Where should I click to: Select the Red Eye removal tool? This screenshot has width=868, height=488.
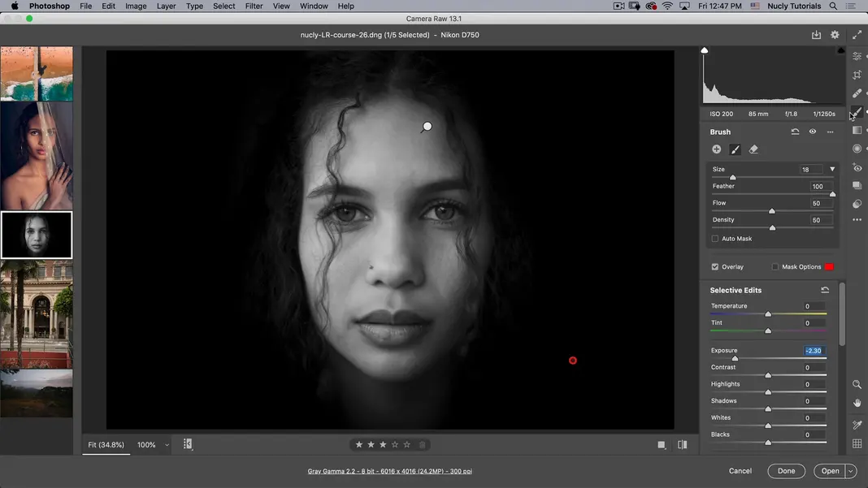[x=857, y=167]
